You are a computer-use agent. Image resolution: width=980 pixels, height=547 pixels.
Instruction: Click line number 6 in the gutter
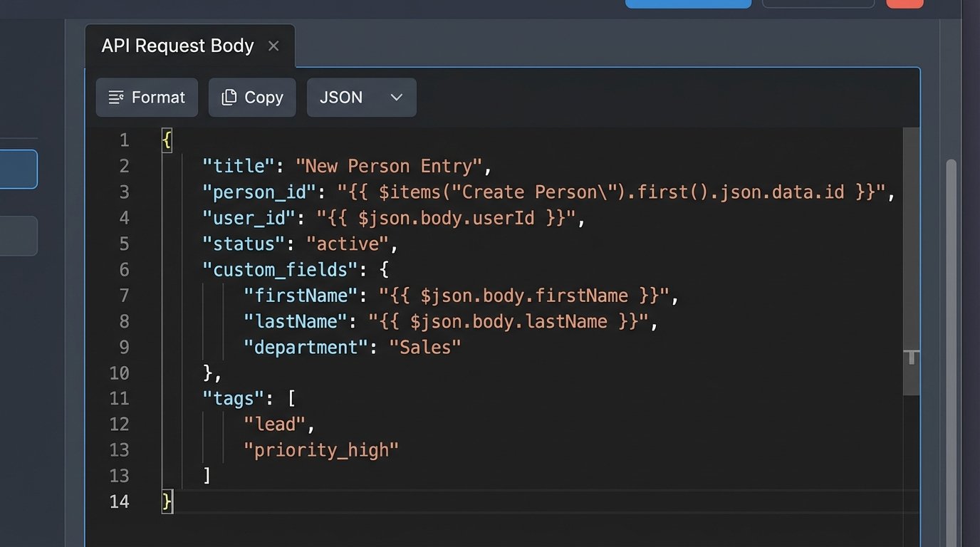[x=124, y=270]
